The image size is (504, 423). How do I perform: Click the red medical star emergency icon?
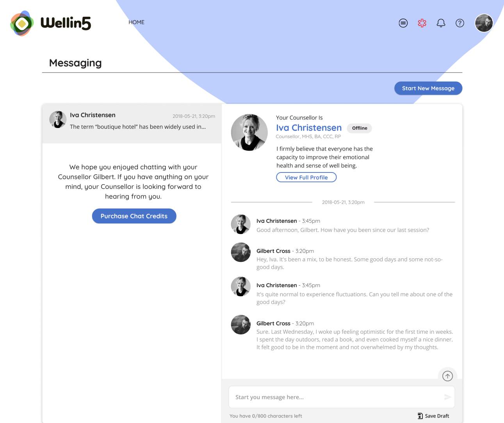(422, 23)
